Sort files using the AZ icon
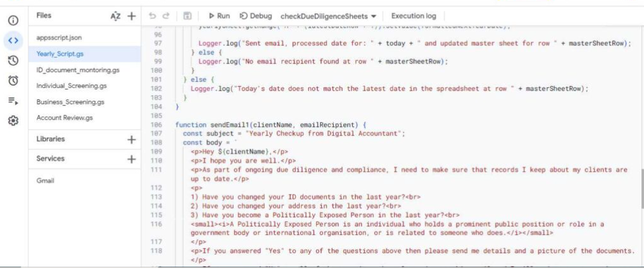Screen dimensions: 644x268 coord(115,16)
